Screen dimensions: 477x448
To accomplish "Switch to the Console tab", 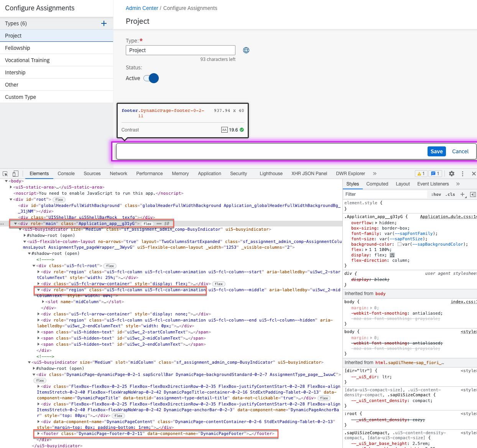I will tap(66, 173).
